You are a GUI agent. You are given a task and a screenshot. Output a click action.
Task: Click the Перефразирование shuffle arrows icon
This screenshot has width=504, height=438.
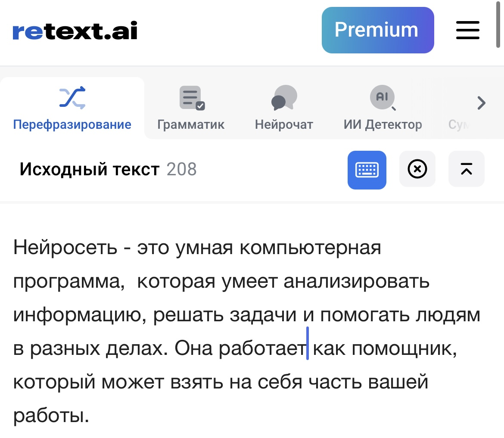click(72, 98)
